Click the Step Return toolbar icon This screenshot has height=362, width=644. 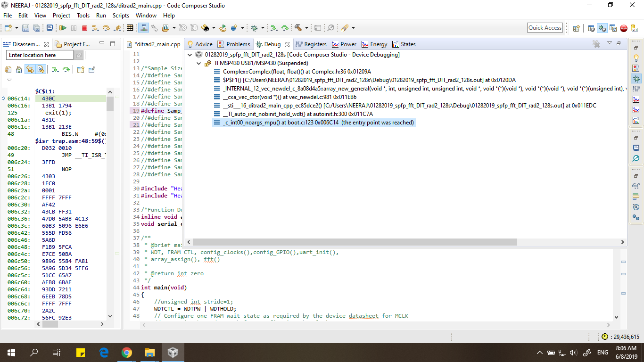tap(118, 28)
